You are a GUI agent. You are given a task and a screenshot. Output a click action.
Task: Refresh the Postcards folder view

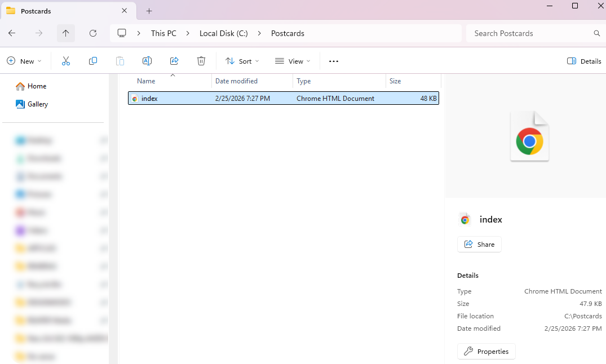[93, 33]
